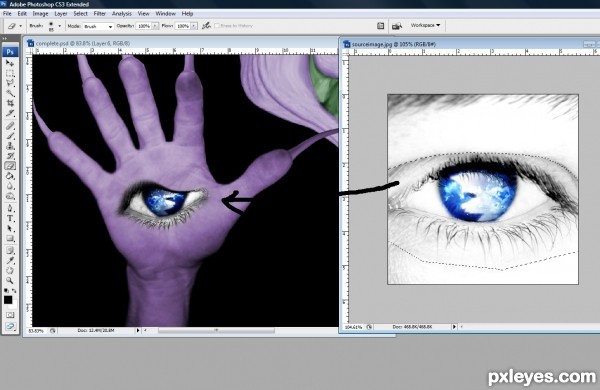The height and width of the screenshot is (390, 600).
Task: Open the Select menu
Action: coord(80,13)
